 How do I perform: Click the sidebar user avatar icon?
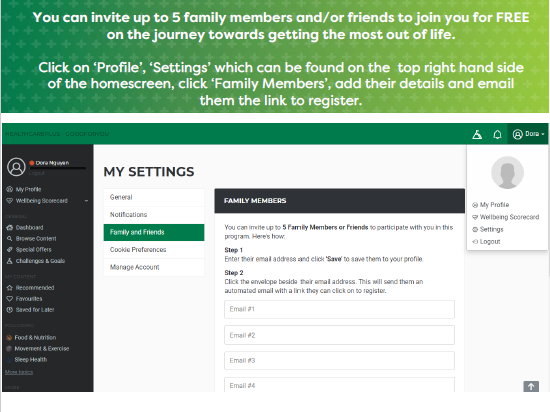pos(16,167)
